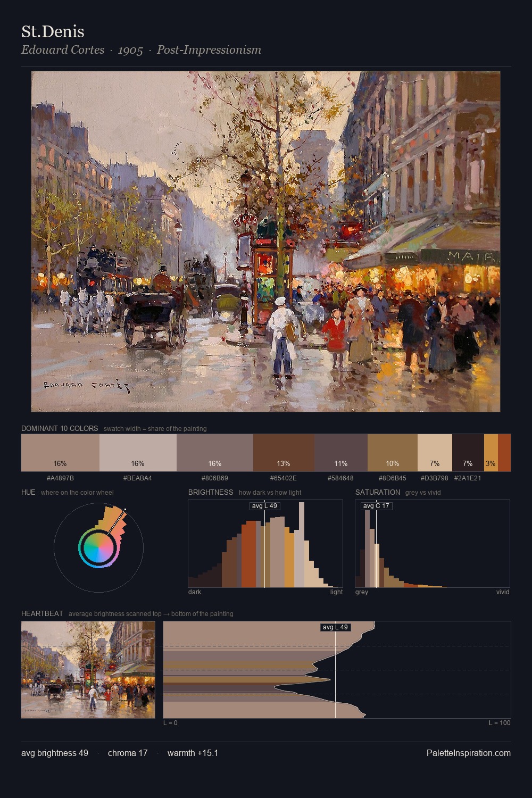This screenshot has height=798, width=532.
Task: Click the rust-colored last palette swatch
Action: [504, 453]
